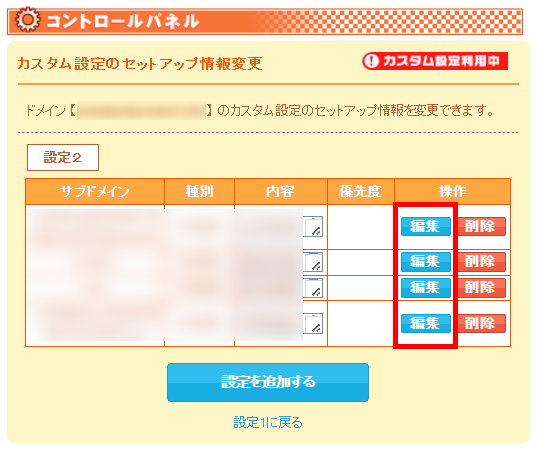The width and height of the screenshot is (538, 450).
Task: Click 編集 button in third row
Action: (x=426, y=288)
